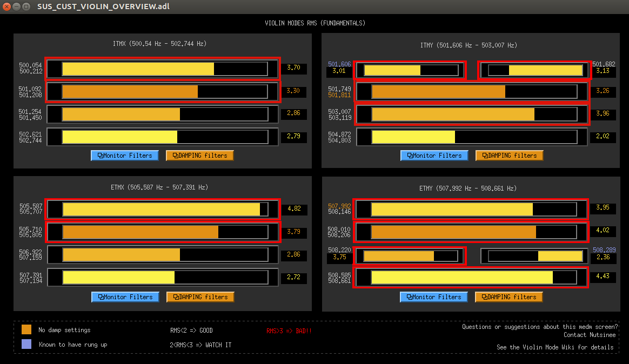This screenshot has width=629, height=364.
Task: Click DAMPING filters under ETMX
Action: 200,297
